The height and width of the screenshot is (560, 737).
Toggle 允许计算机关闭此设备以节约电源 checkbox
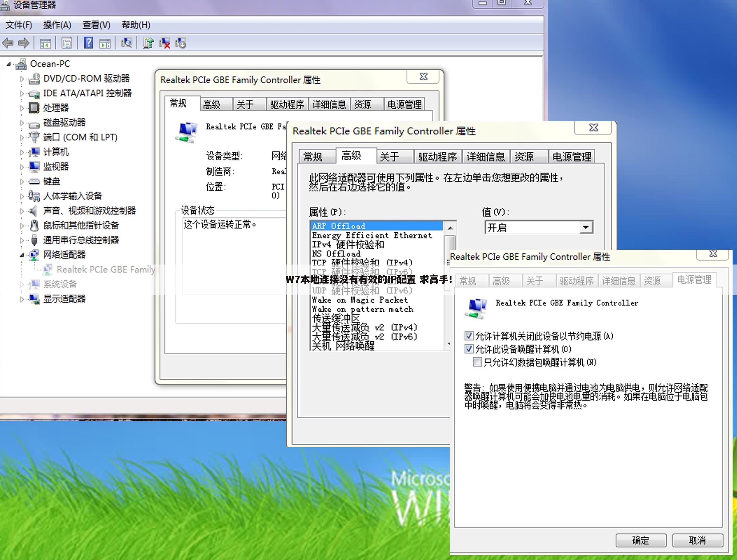(x=469, y=335)
